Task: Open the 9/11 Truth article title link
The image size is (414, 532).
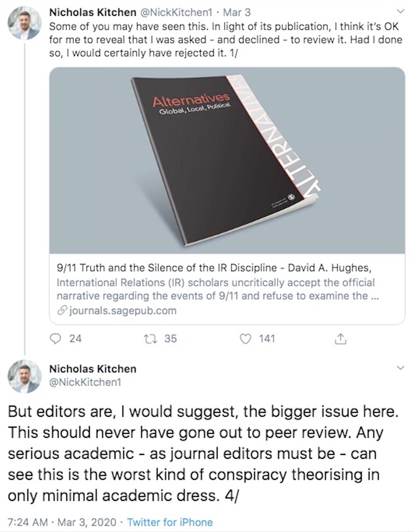Action: (214, 268)
